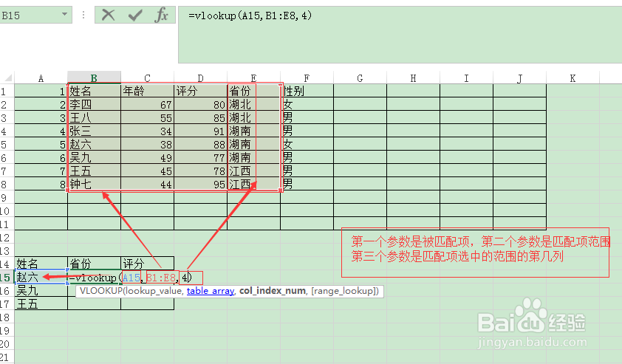Click age cell showing 55
Image resolution: width=622 pixels, height=364 pixels.
click(x=147, y=117)
